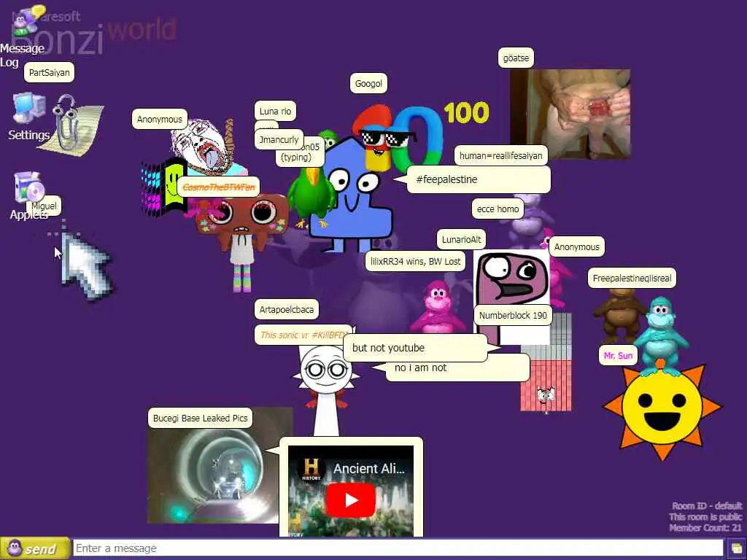Click the Freepalestineqiisreal name tag
Screen dimensions: 747x560
tap(632, 278)
